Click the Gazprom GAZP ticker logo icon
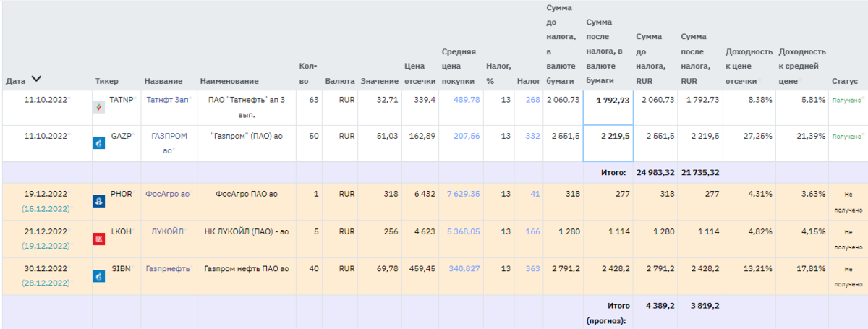 click(x=99, y=143)
